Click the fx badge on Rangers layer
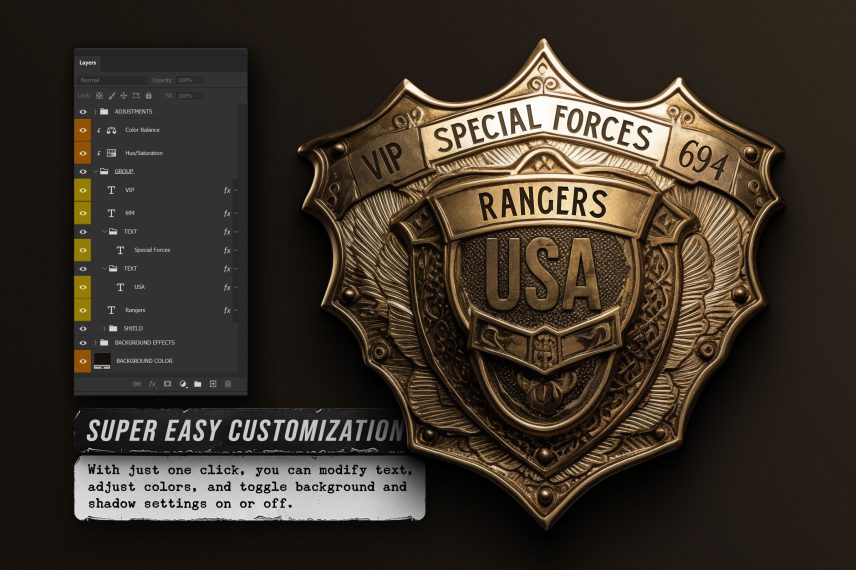This screenshot has height=570, width=856. point(227,311)
